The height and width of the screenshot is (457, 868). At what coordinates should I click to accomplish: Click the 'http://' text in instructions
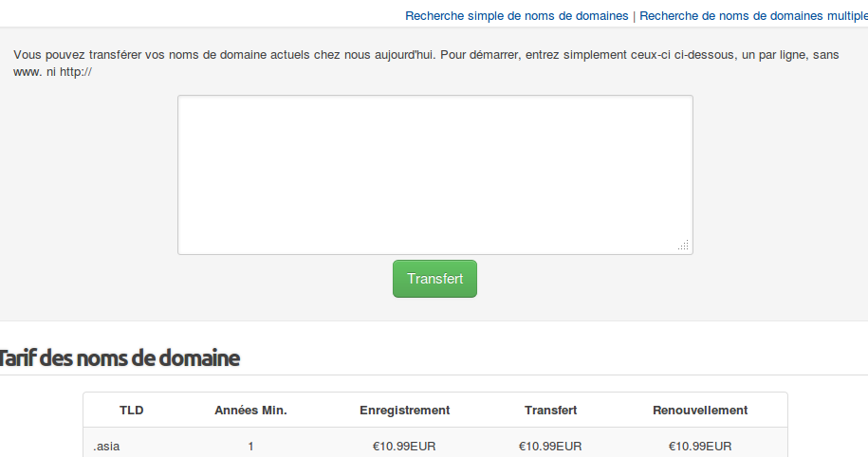(x=76, y=72)
